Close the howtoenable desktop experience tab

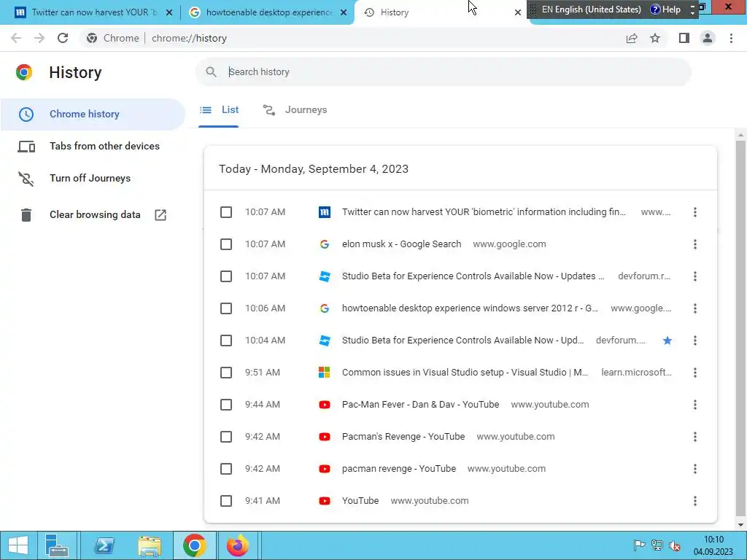pyautogui.click(x=344, y=12)
